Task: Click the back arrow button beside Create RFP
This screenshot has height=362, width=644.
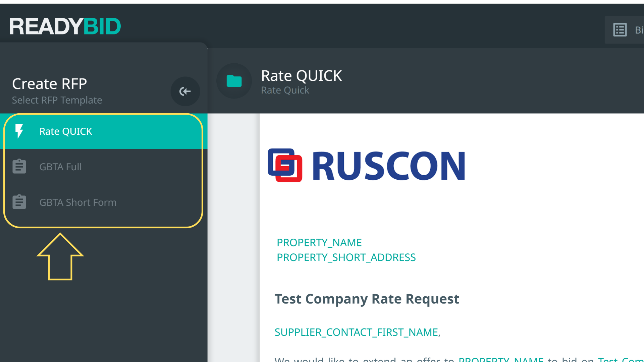Action: click(x=185, y=91)
